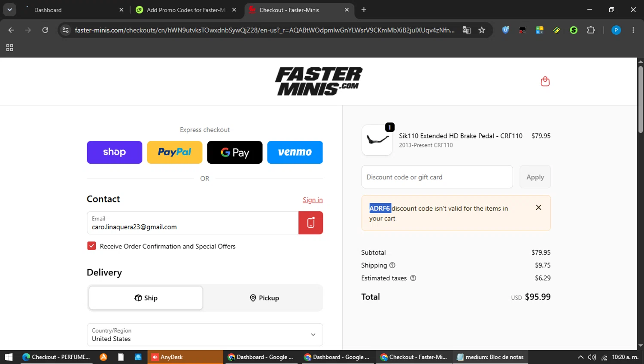The width and height of the screenshot is (644, 364).
Task: Open shipping info help icon
Action: 392,265
